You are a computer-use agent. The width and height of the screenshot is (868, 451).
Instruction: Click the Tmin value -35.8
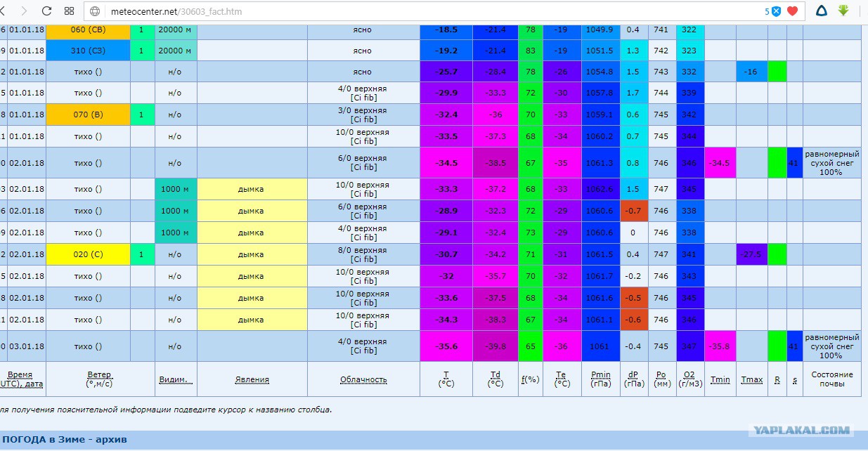(720, 346)
